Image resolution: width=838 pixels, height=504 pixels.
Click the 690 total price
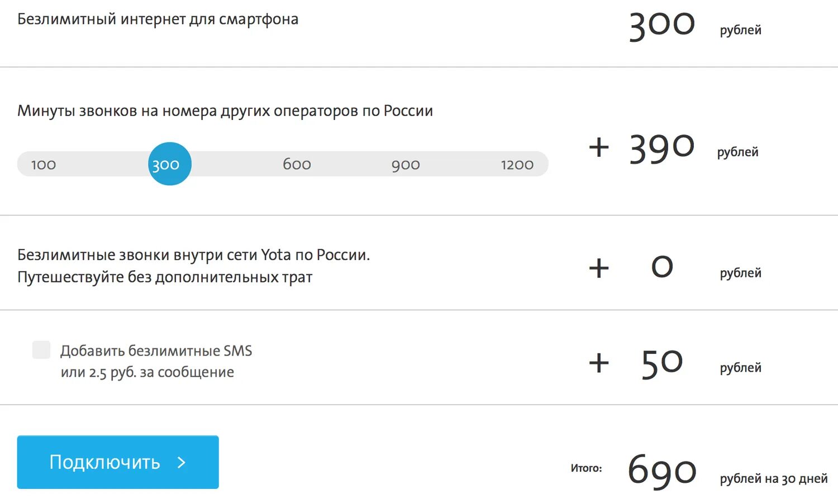(662, 471)
